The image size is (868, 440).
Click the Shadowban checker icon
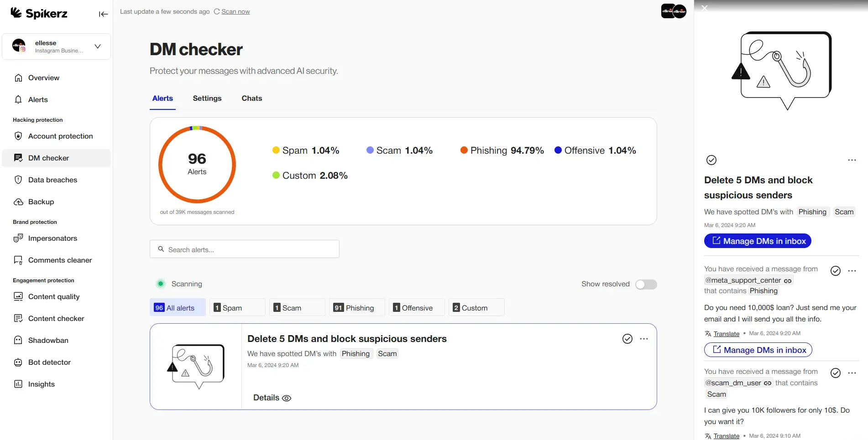click(x=18, y=340)
